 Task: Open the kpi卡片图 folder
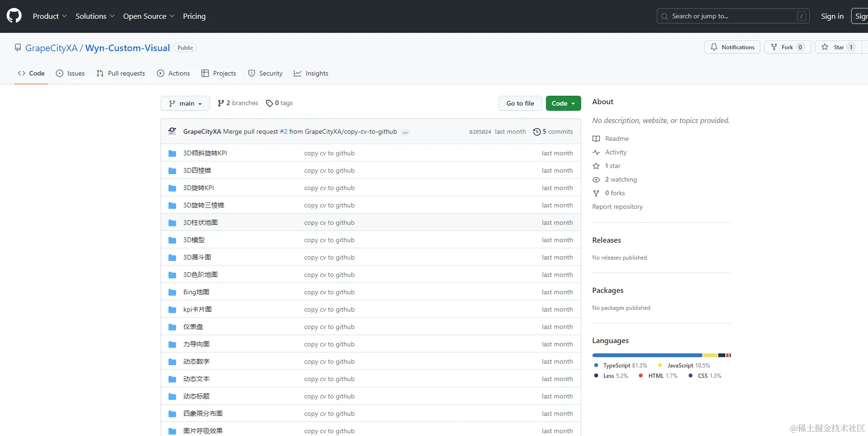pos(198,309)
